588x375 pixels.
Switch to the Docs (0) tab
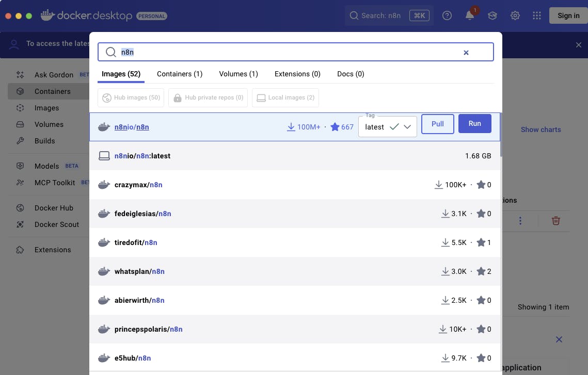click(x=351, y=74)
